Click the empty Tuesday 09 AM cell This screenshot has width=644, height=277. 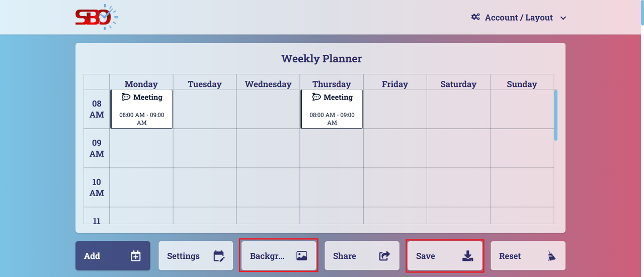(x=205, y=148)
